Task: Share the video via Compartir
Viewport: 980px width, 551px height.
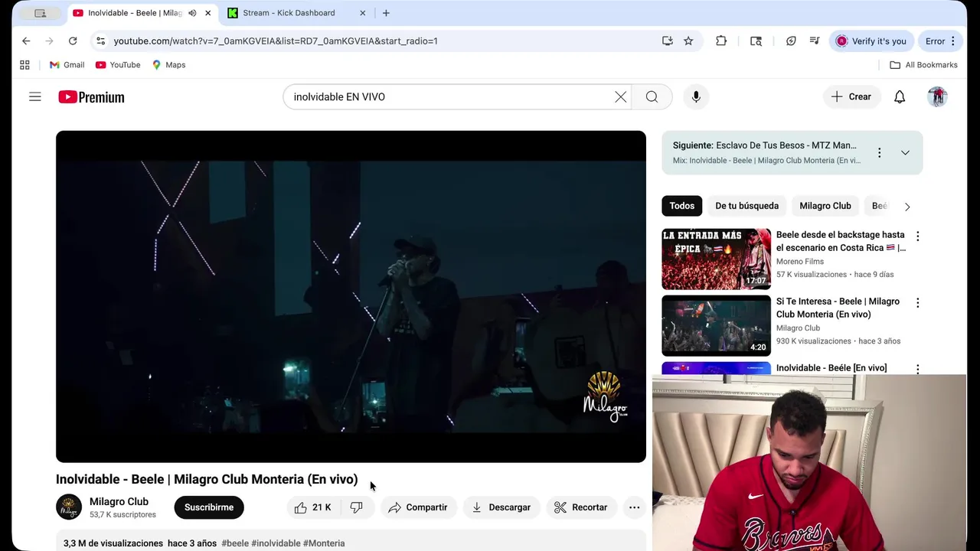Action: click(417, 507)
